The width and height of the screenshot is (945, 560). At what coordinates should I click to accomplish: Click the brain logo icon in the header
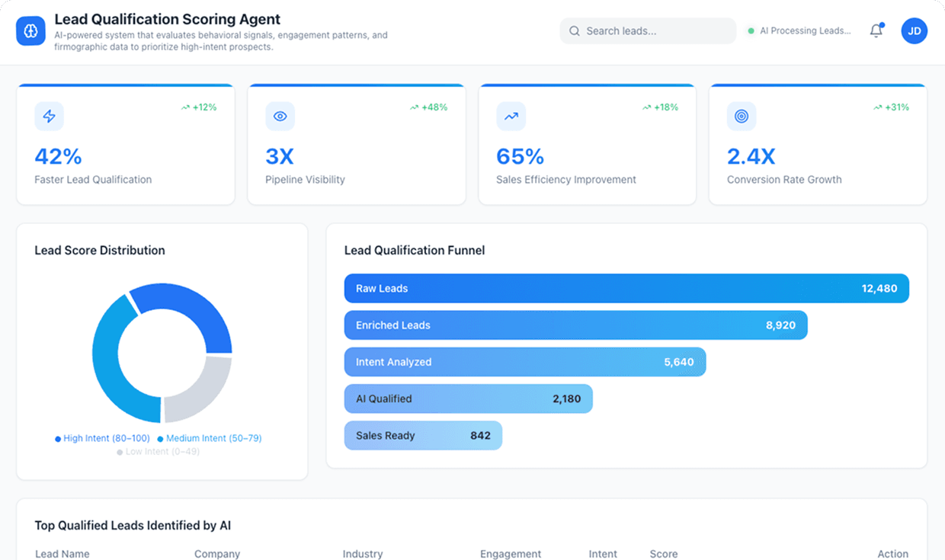pos(30,30)
